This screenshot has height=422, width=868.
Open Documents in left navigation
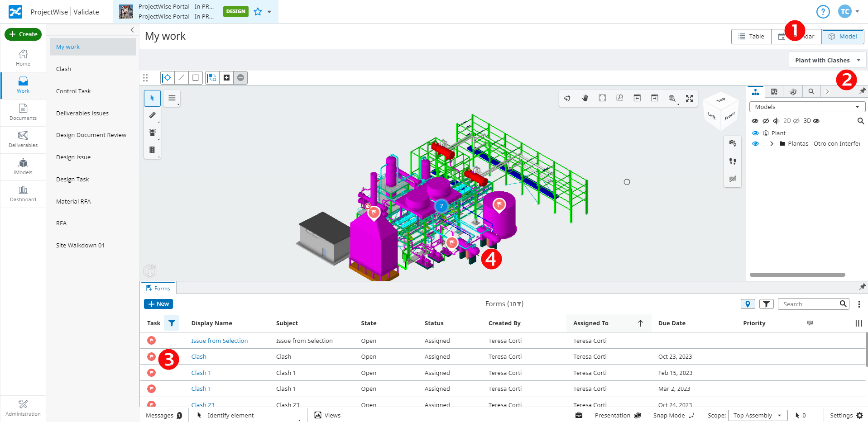(23, 112)
